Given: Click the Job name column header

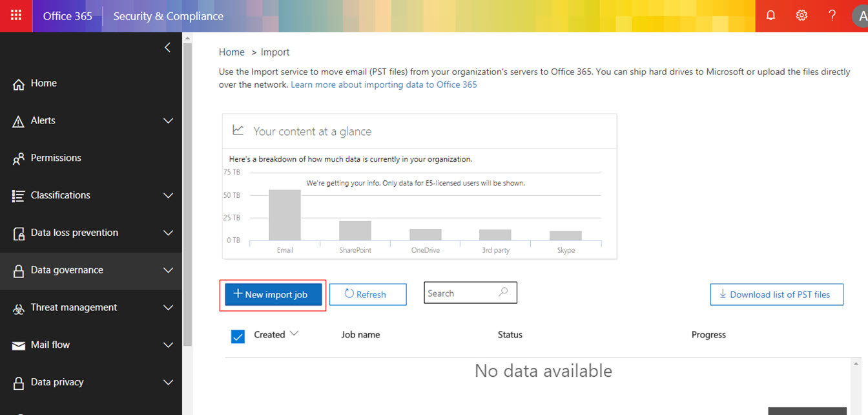Looking at the screenshot, I should tap(360, 335).
